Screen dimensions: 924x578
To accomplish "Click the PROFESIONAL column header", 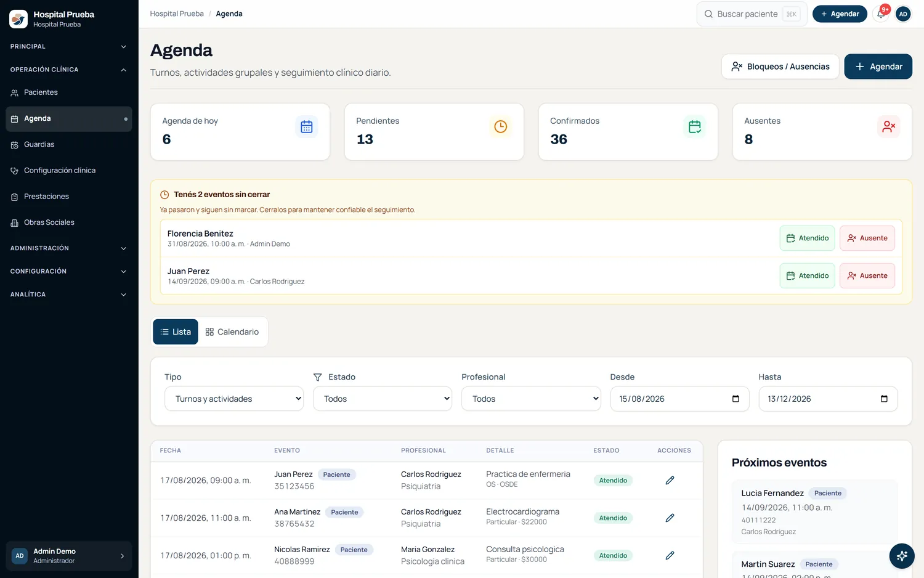I will tap(423, 450).
